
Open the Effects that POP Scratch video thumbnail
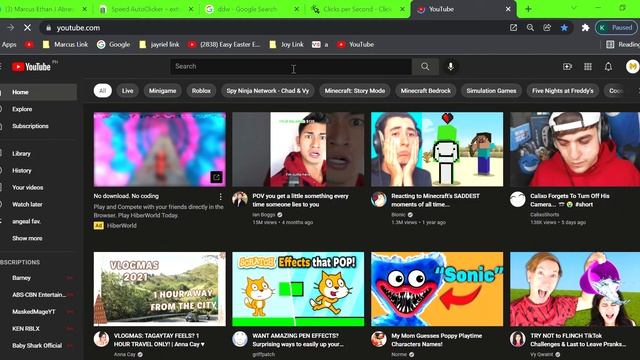point(298,289)
